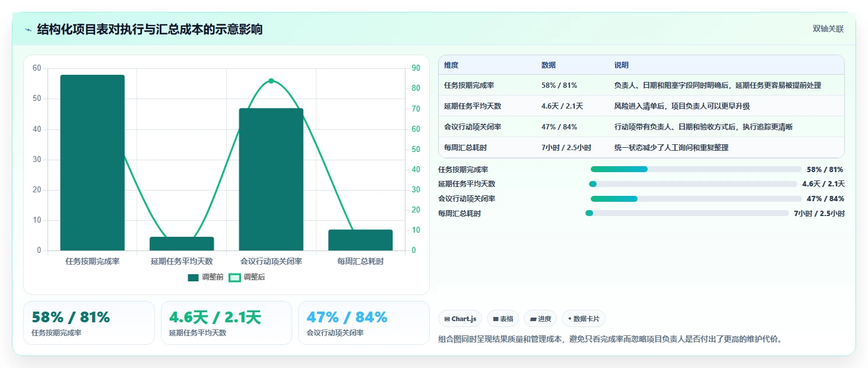
Task: Click the footer note starting 组合图同时呈现
Action: click(610, 340)
